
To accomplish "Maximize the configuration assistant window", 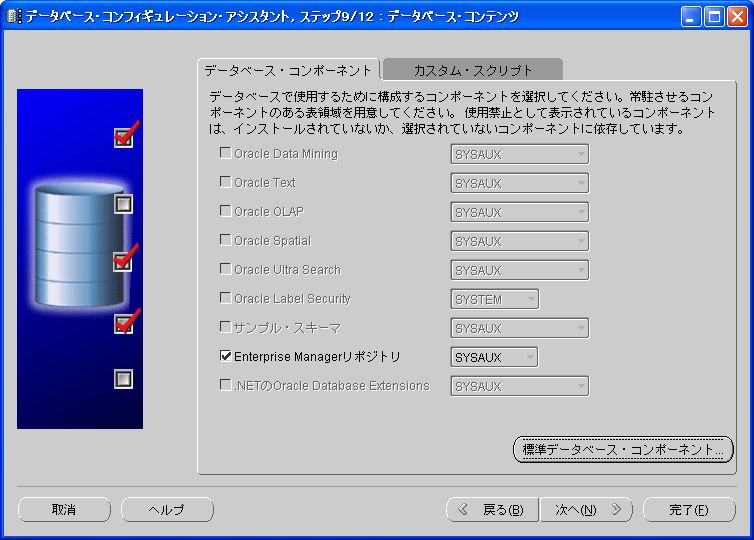I will click(714, 17).
